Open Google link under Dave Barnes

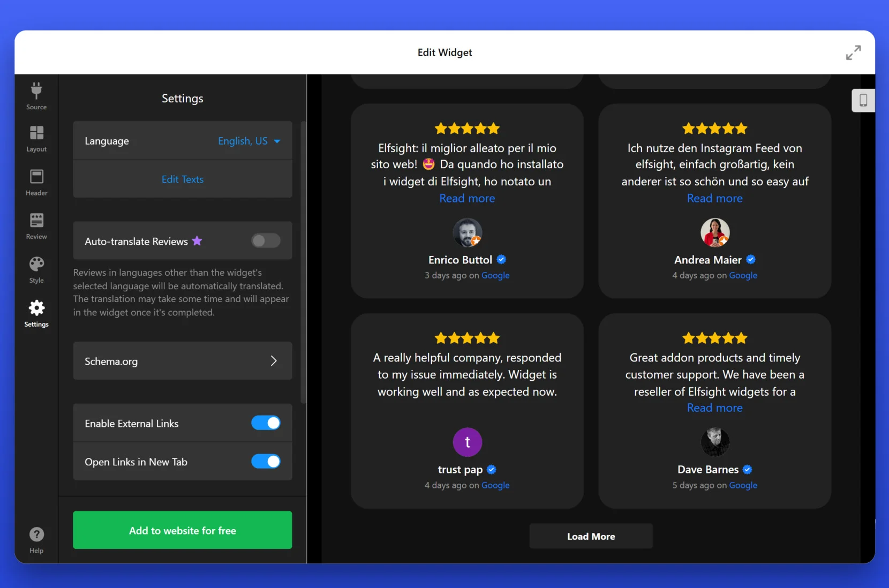[x=743, y=485]
